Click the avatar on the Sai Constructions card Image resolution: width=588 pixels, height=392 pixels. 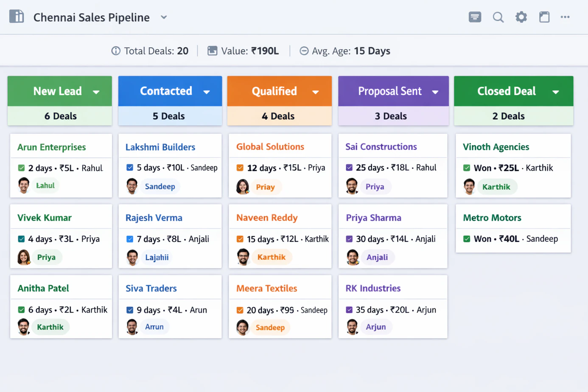click(x=352, y=186)
